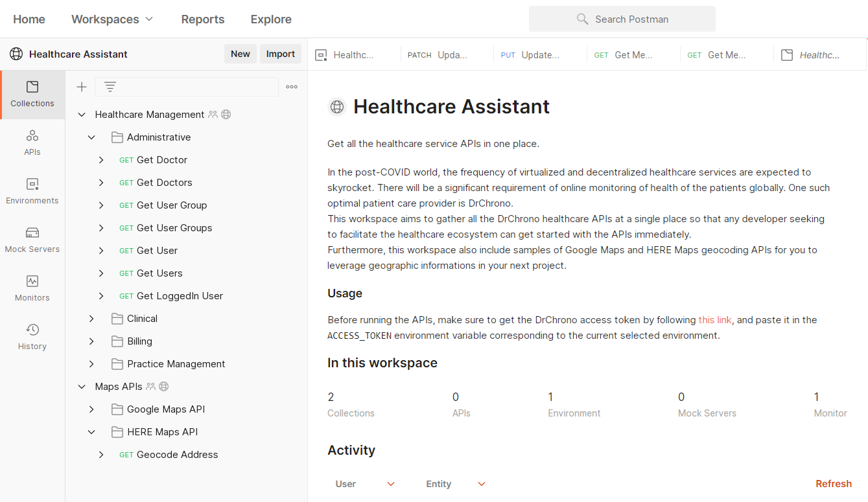The height and width of the screenshot is (502, 868).
Task: Click the Import button
Action: click(x=281, y=54)
